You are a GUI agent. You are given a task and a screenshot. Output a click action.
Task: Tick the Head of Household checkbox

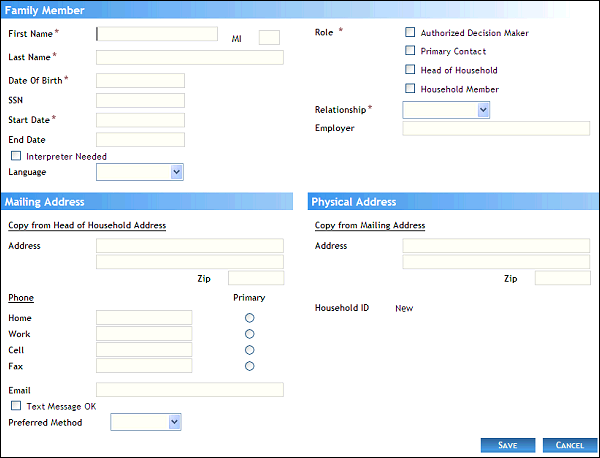coord(410,70)
